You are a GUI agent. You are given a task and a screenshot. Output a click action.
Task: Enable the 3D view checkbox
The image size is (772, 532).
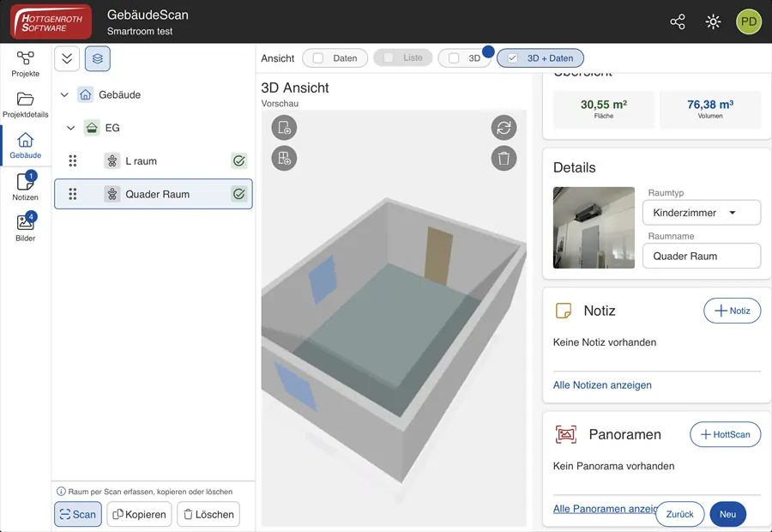click(x=454, y=58)
